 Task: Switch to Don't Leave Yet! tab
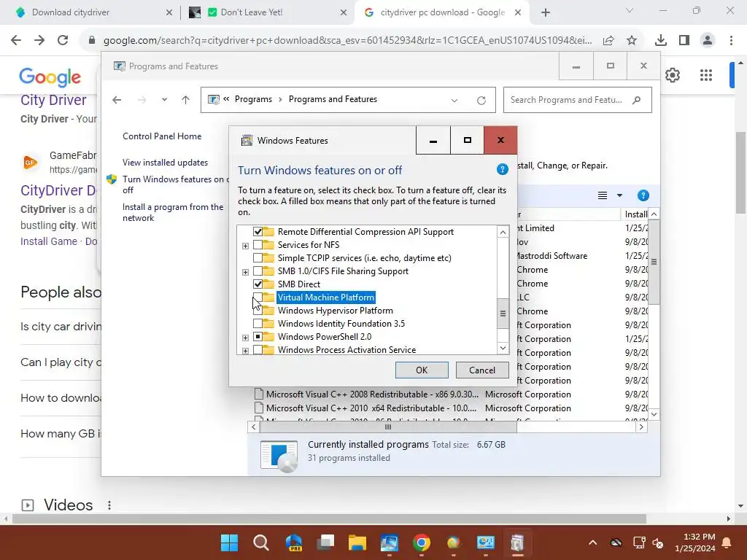268,12
